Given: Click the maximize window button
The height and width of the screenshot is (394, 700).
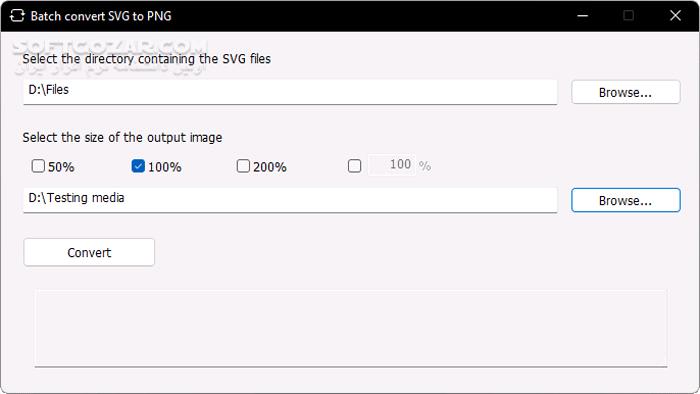Looking at the screenshot, I should [x=628, y=16].
